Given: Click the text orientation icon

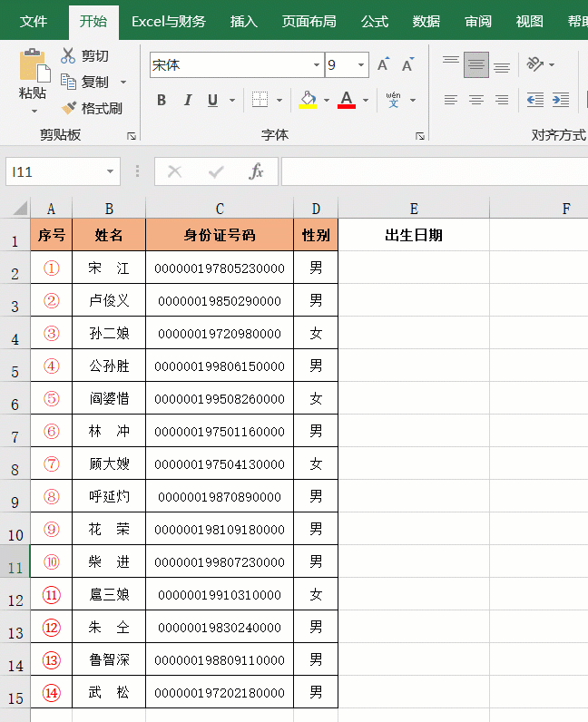Looking at the screenshot, I should [535, 64].
